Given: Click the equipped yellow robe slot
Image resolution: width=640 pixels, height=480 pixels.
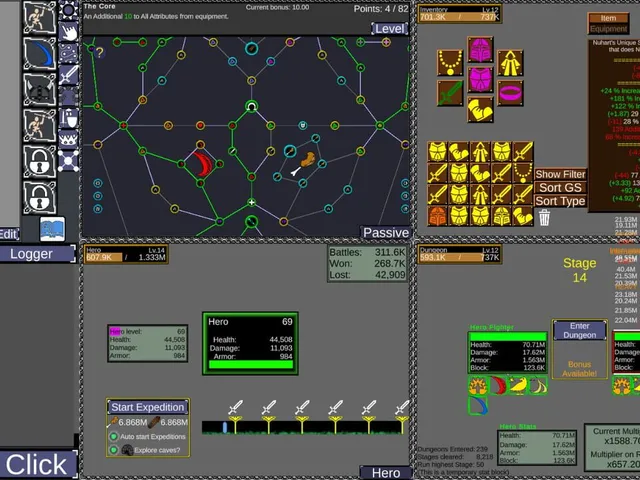Looking at the screenshot, I should [x=510, y=63].
